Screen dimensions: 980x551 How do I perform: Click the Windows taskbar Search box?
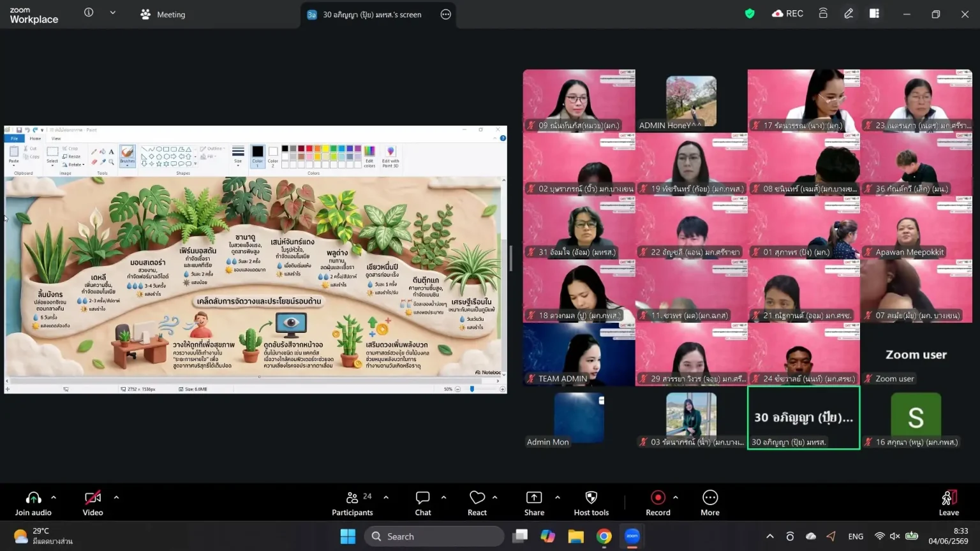point(434,536)
